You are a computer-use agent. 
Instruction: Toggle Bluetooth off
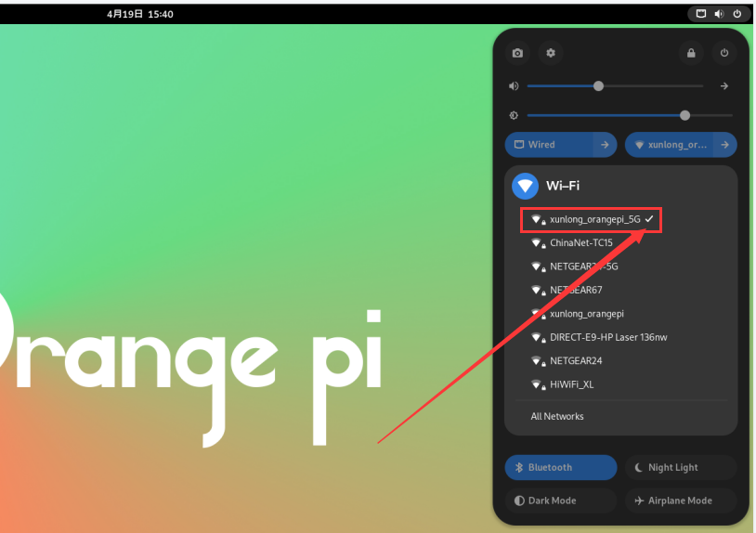click(x=561, y=467)
